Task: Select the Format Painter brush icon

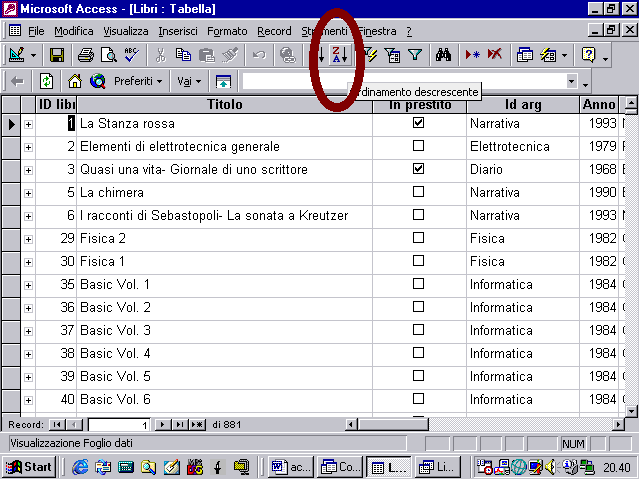Action: coord(230,55)
